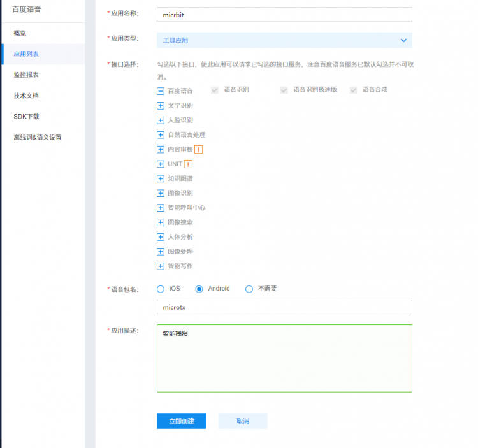This screenshot has height=448, width=478.
Task: Click the 立即创建 button
Action: pos(182,421)
